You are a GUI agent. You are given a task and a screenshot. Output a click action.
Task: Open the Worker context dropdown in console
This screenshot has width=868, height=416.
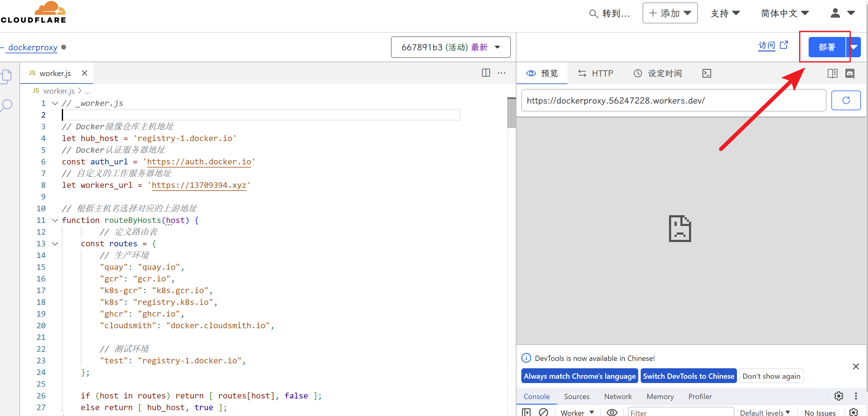(x=577, y=412)
